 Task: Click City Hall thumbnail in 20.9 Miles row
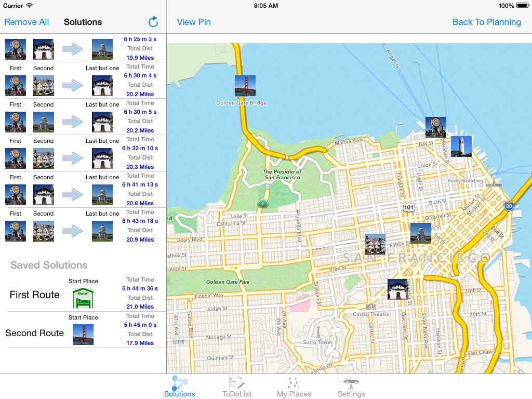point(102,231)
